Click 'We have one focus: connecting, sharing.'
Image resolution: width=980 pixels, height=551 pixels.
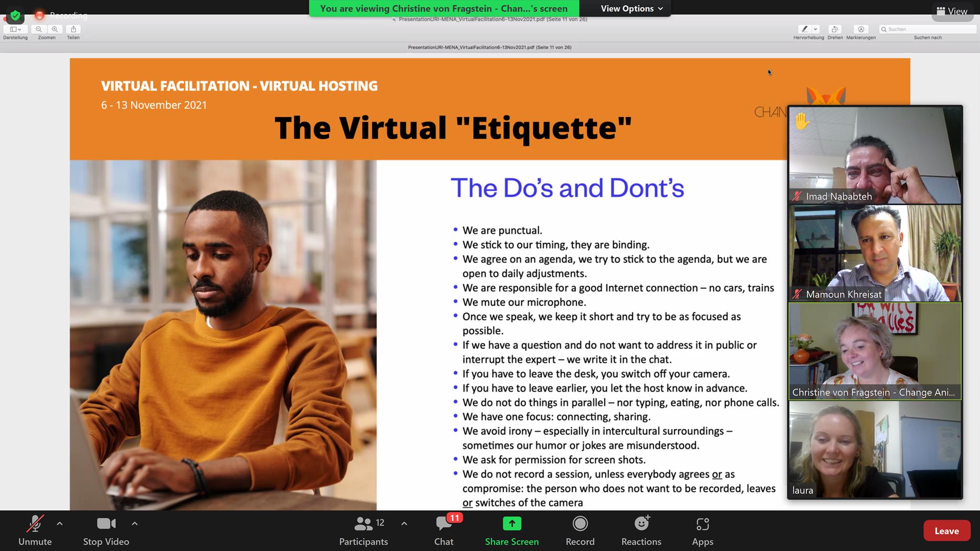557,417
